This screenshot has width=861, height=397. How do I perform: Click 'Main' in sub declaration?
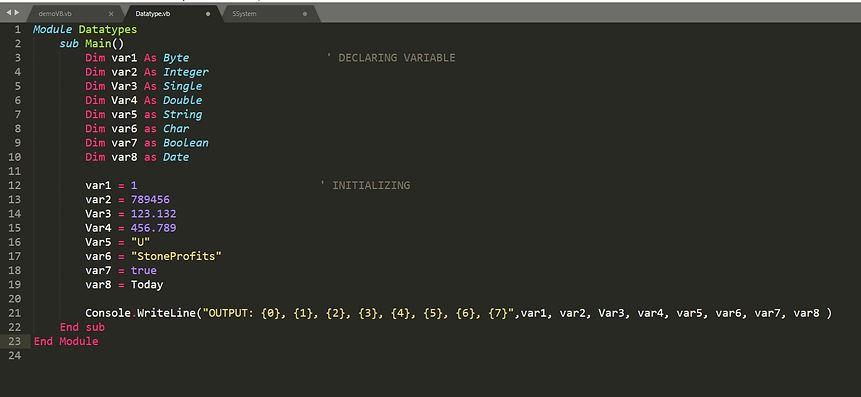pyautogui.click(x=98, y=44)
